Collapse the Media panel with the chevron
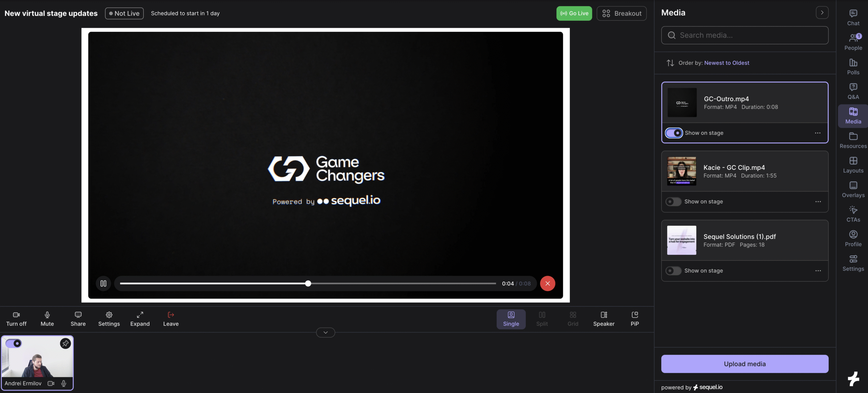This screenshot has height=393, width=868. (822, 13)
